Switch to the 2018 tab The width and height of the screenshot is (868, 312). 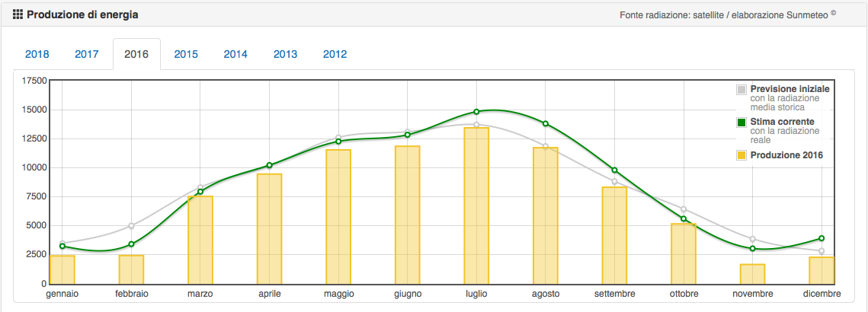click(x=37, y=54)
